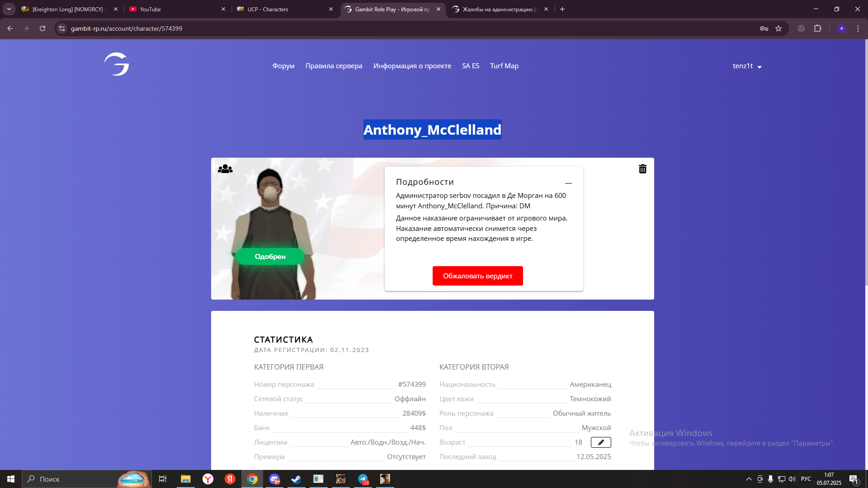
Task: Click the Gambit logo icon
Action: [117, 64]
